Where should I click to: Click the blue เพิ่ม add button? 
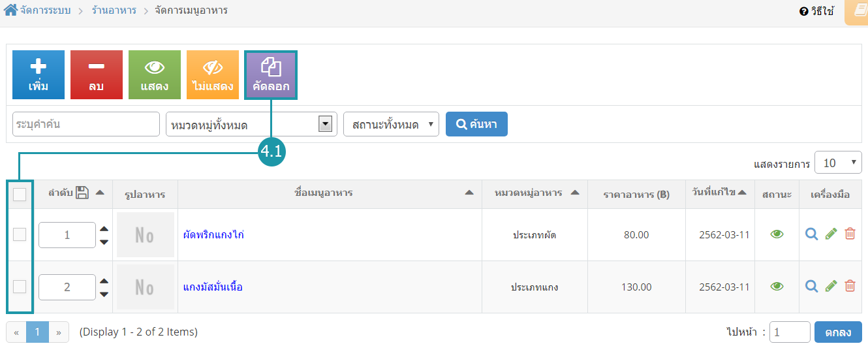coord(39,75)
